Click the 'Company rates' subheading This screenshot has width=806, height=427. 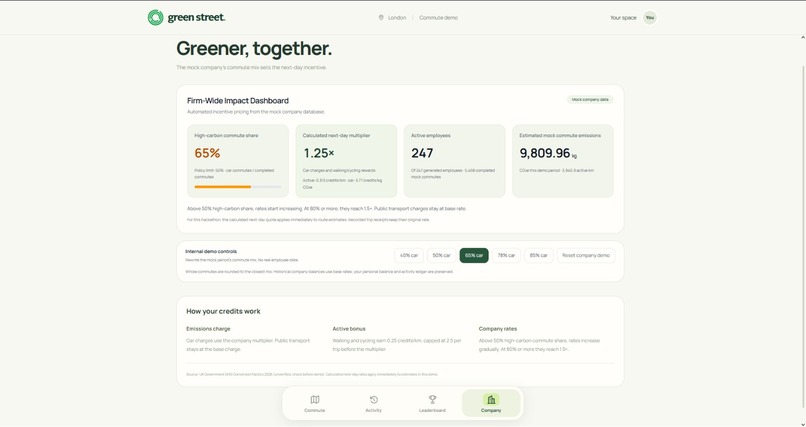click(498, 329)
